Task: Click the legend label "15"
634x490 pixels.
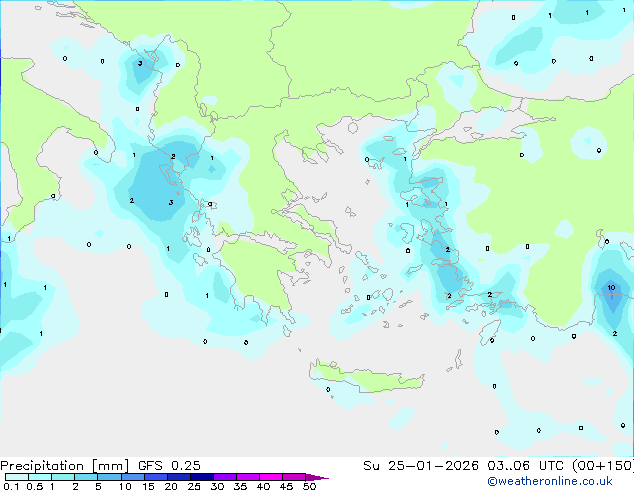Action: click(148, 486)
